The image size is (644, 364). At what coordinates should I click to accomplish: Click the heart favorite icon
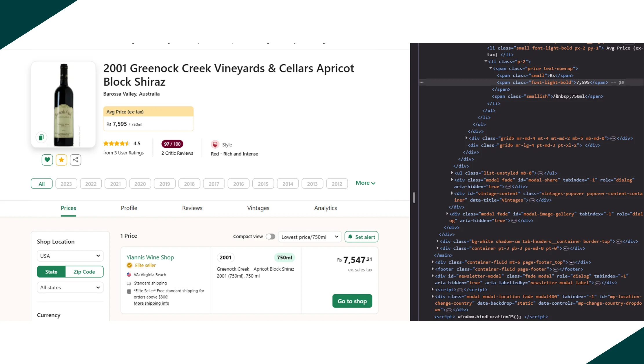(x=47, y=160)
